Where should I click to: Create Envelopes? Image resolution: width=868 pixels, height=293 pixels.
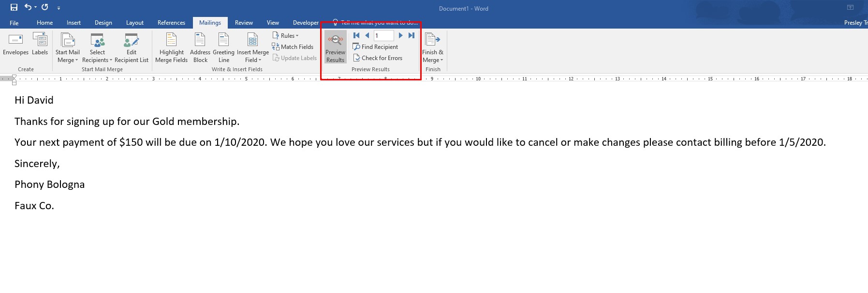click(x=15, y=45)
